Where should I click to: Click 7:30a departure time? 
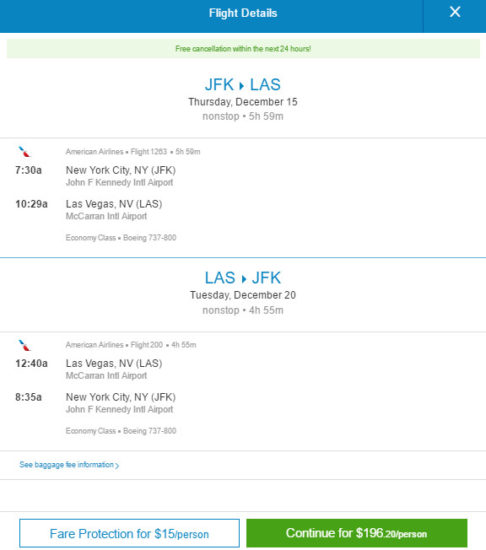28,170
